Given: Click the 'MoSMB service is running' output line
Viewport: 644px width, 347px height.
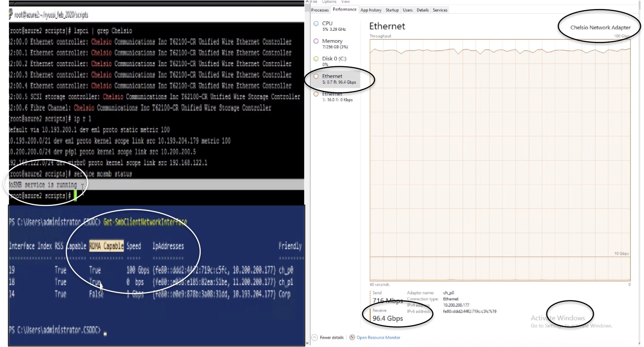Looking at the screenshot, I should (43, 185).
